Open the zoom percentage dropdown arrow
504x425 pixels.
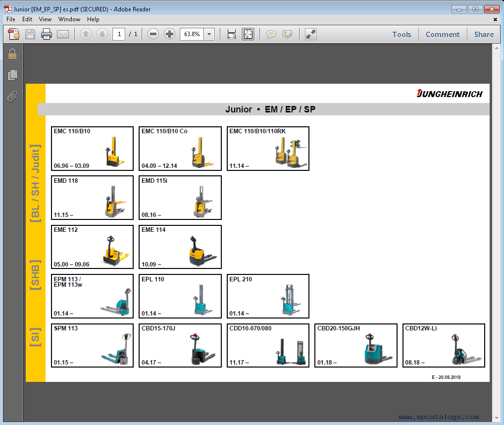tap(209, 34)
